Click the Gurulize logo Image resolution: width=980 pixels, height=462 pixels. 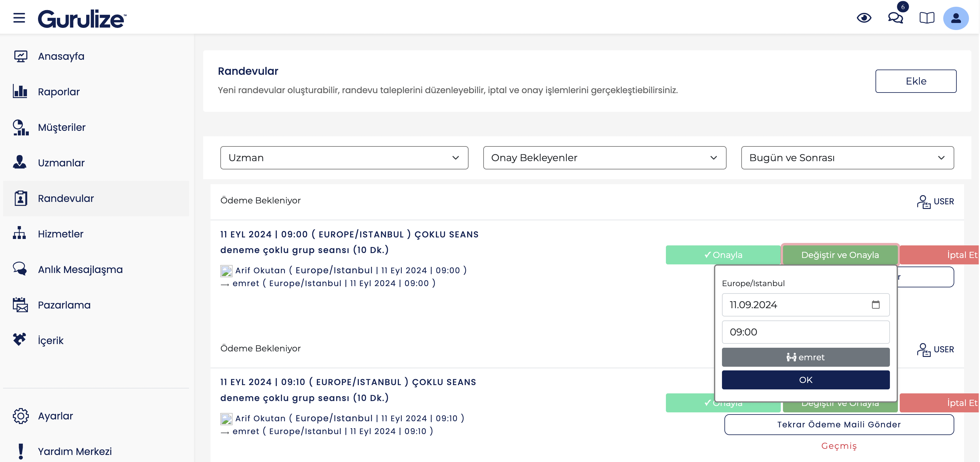click(82, 19)
